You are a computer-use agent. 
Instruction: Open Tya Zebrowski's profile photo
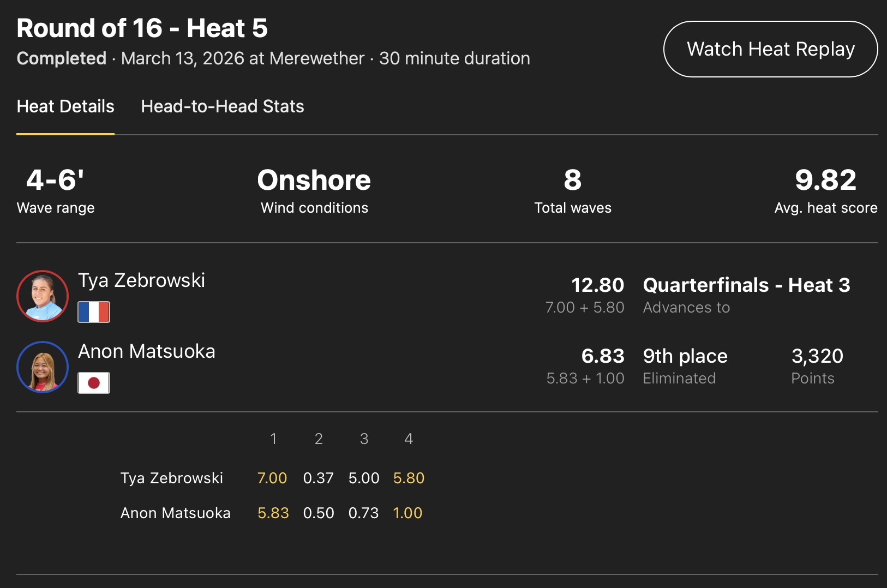tap(43, 296)
